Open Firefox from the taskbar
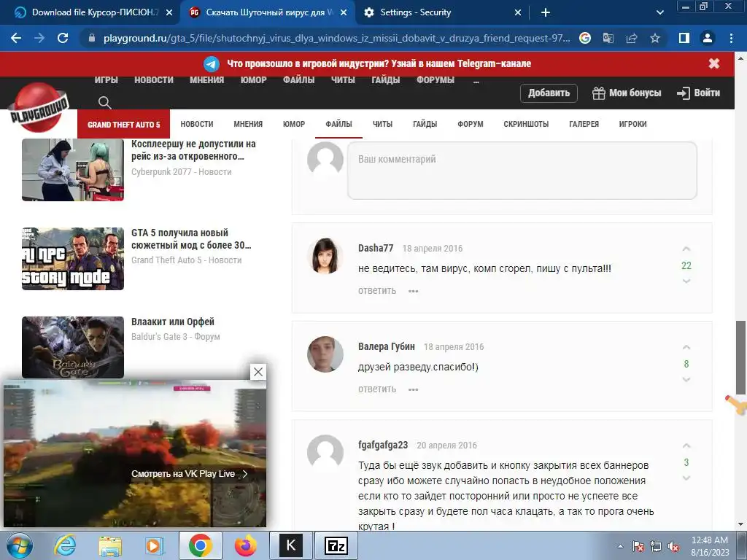The image size is (747, 560). [x=245, y=545]
